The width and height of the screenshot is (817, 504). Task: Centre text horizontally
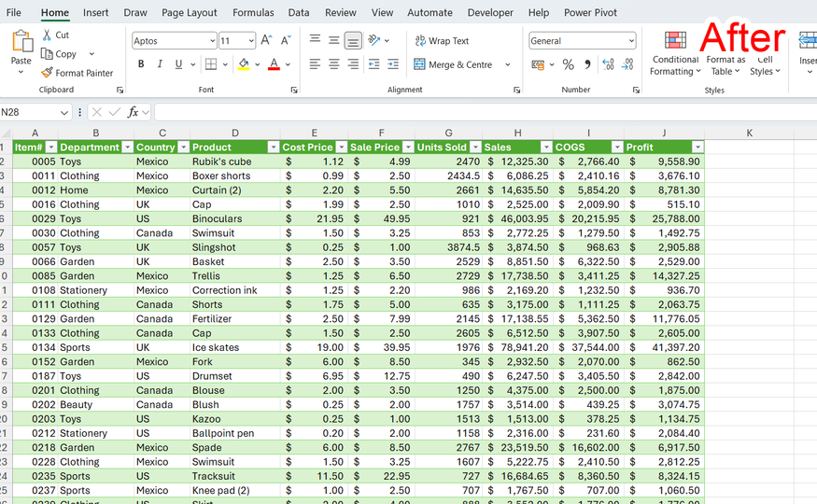click(334, 64)
